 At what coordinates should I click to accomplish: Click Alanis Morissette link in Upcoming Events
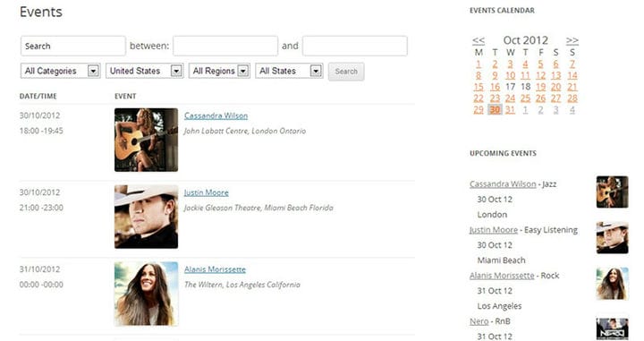[x=502, y=276]
